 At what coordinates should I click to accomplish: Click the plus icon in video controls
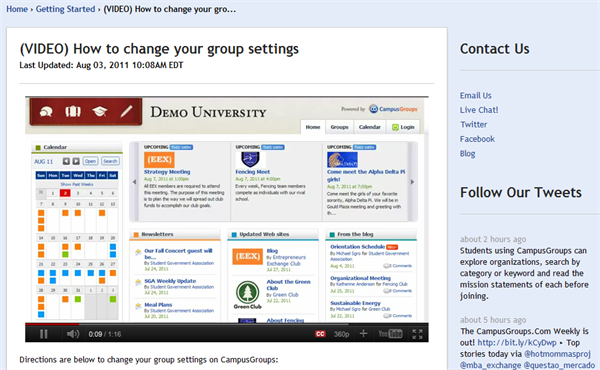(363, 334)
